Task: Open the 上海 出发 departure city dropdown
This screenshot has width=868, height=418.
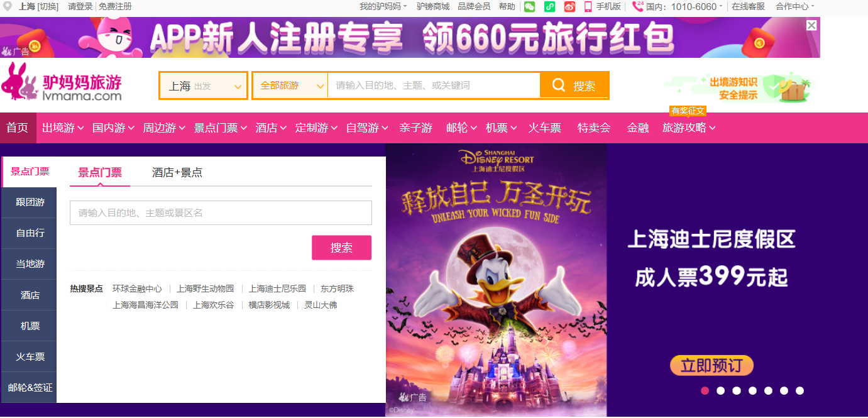Action: point(203,85)
